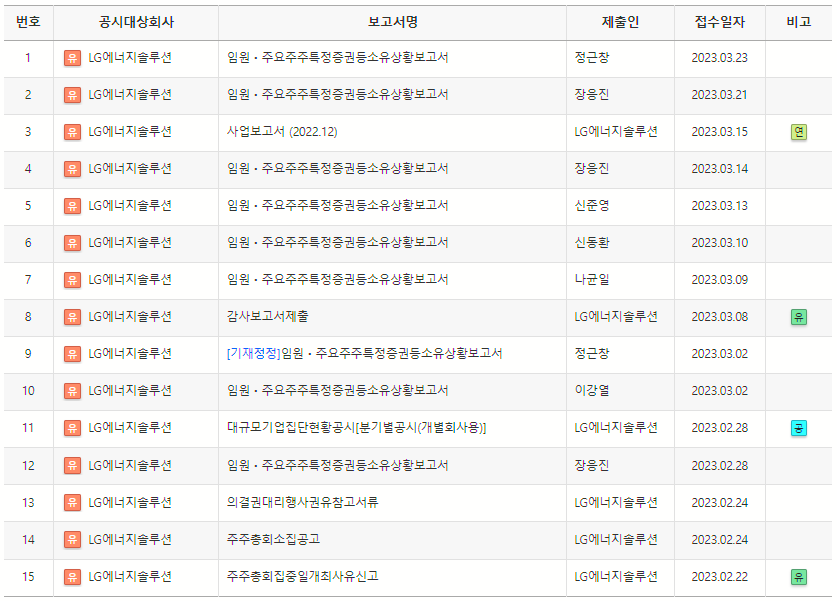Click submitter 신동환
This screenshot has width=837, height=601.
tap(591, 242)
